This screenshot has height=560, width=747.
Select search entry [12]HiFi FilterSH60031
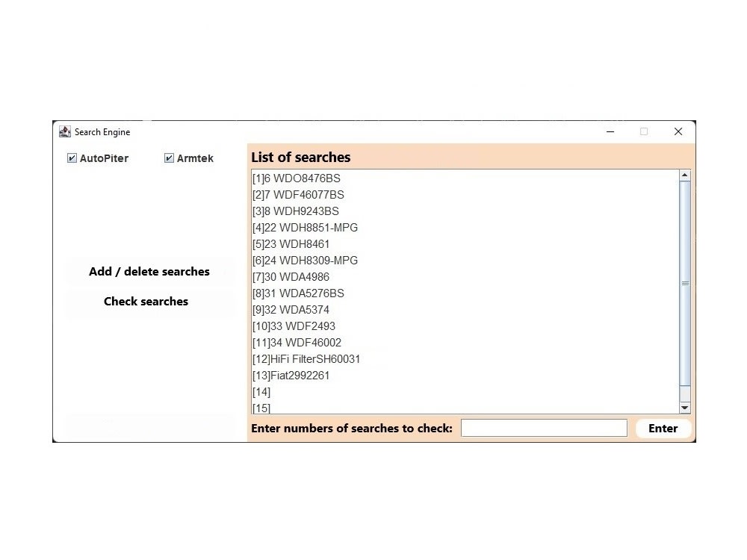click(x=306, y=358)
